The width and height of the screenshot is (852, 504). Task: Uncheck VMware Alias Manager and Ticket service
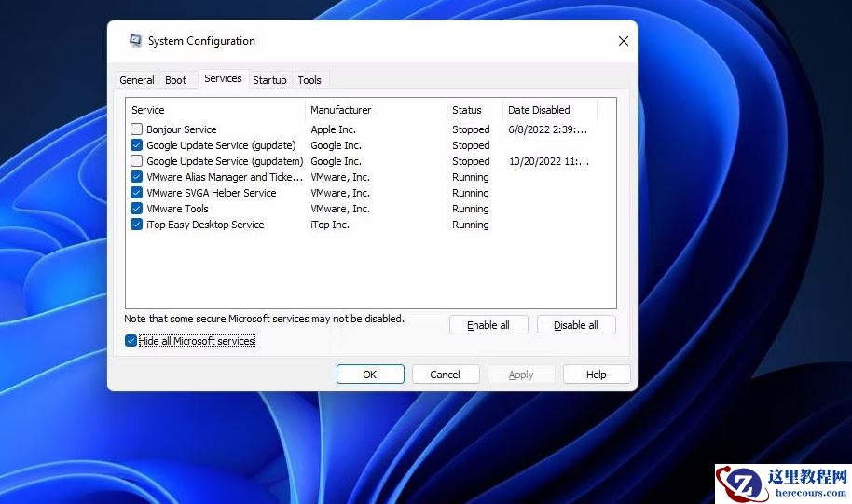(136, 176)
